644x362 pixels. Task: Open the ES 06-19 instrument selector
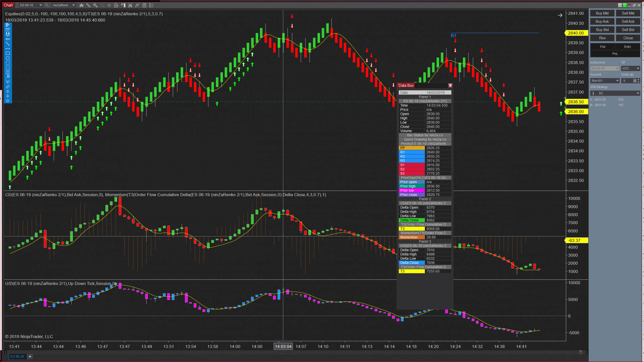click(31, 5)
